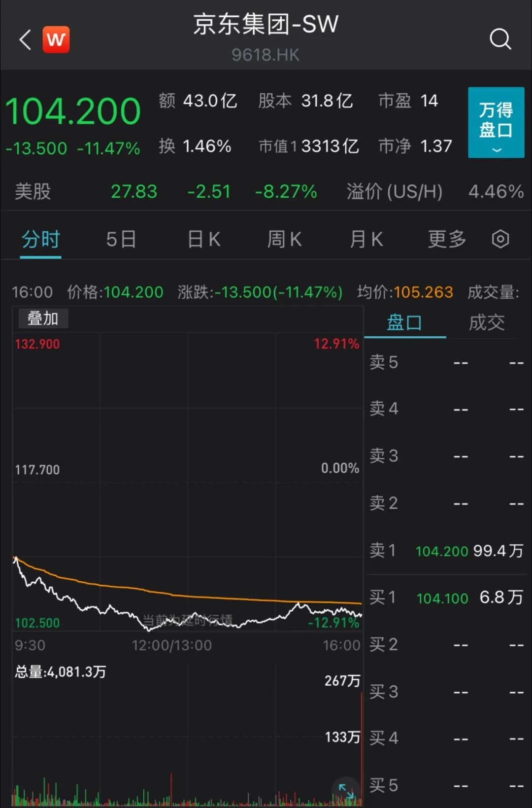Expand the 万得盘口 panel
532x808 pixels.
click(496, 122)
